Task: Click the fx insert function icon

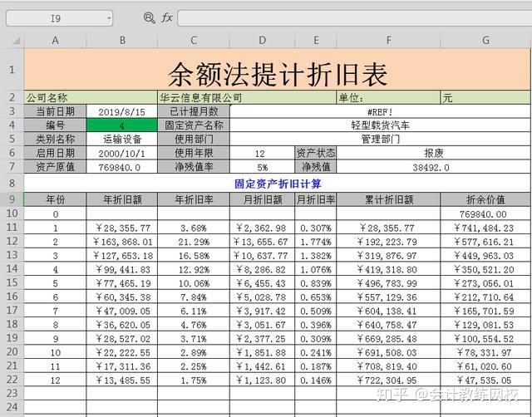Action: 166,17
